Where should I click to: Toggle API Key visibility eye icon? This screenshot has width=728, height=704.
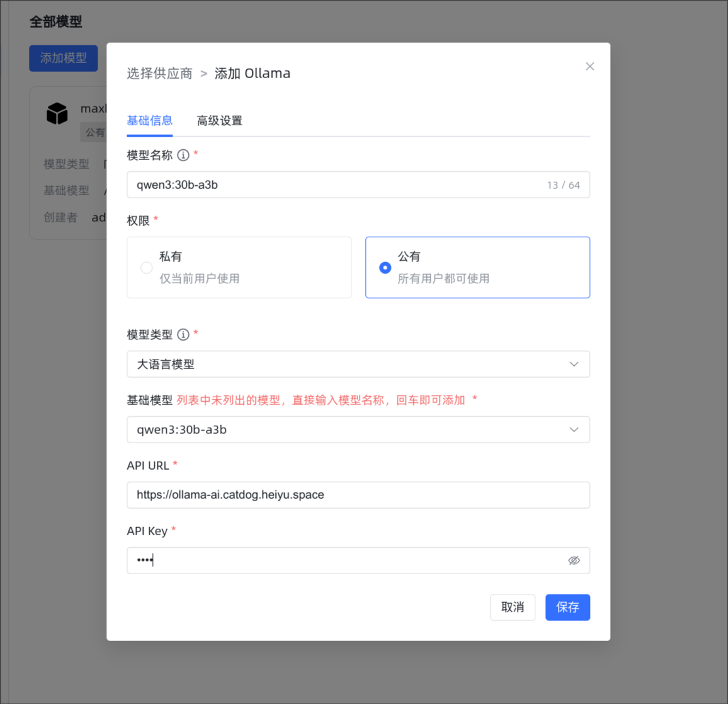pos(574,560)
